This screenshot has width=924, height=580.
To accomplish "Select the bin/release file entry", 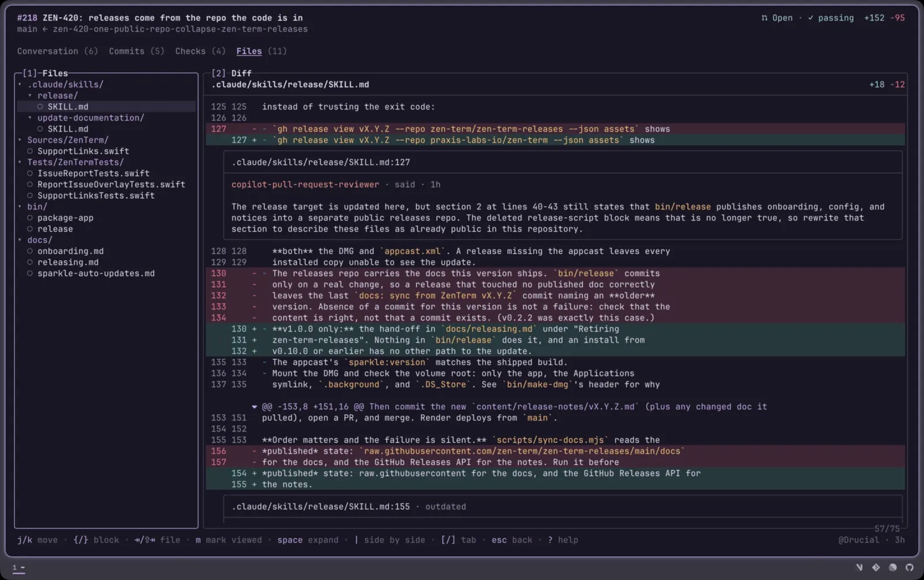I will [55, 229].
